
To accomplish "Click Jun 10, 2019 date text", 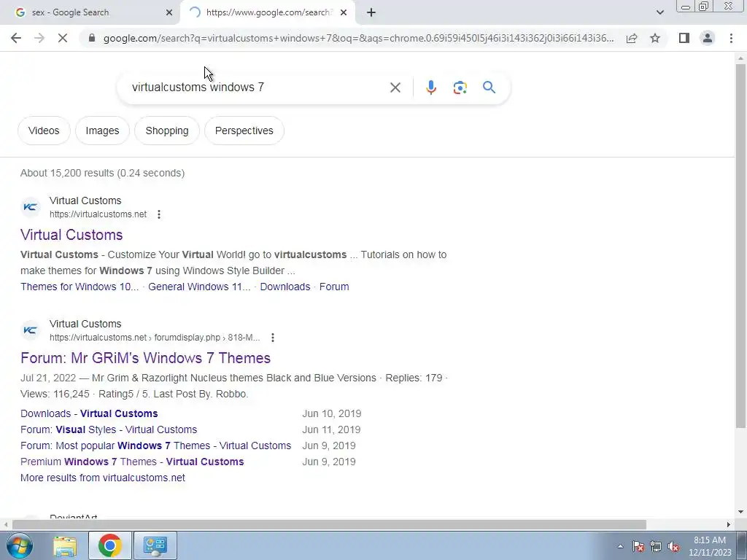I will [x=332, y=413].
